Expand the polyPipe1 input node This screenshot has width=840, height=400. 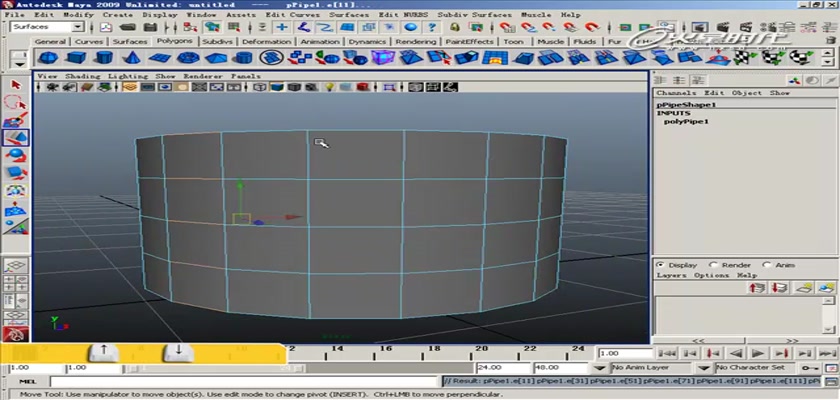(686, 122)
